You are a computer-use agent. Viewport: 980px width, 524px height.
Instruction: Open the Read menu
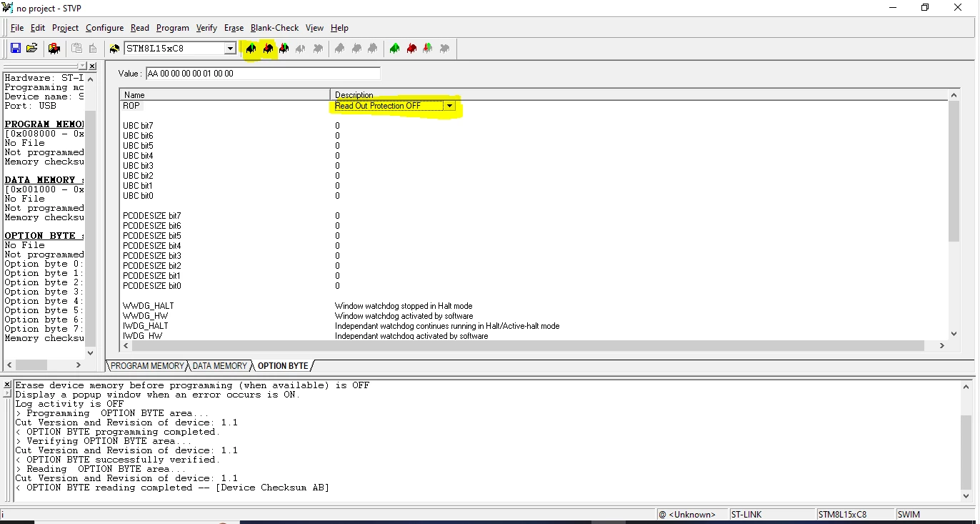tap(140, 28)
